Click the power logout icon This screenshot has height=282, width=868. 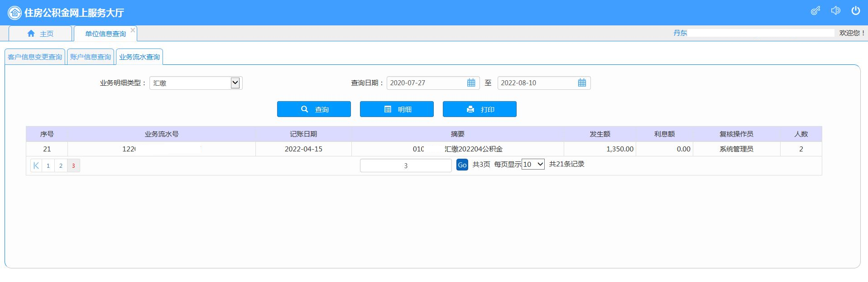click(x=855, y=11)
